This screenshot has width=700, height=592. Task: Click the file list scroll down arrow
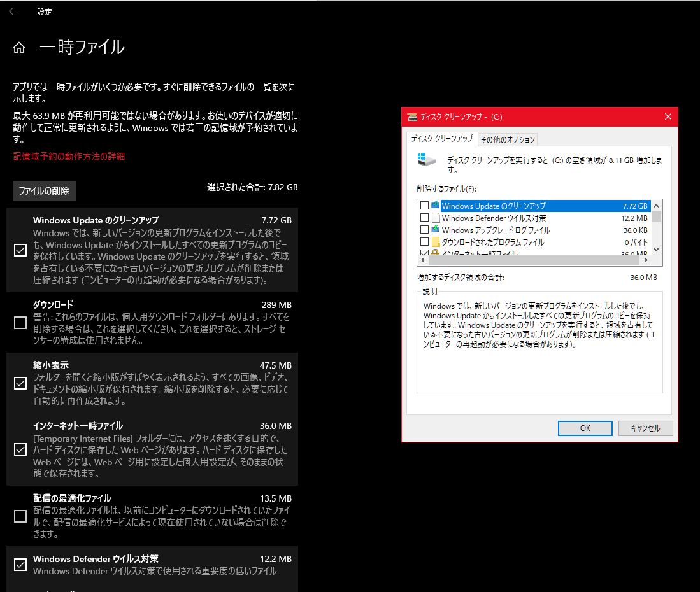[x=656, y=250]
